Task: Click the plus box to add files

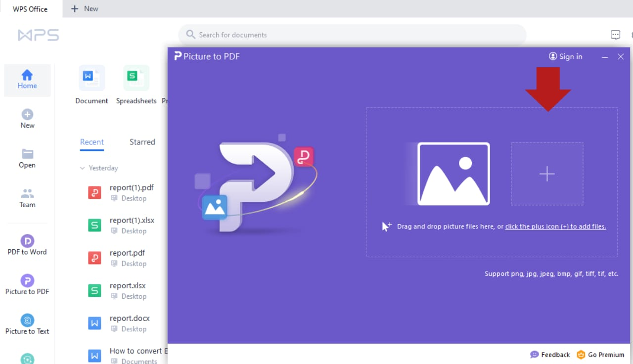Action: pos(547,174)
